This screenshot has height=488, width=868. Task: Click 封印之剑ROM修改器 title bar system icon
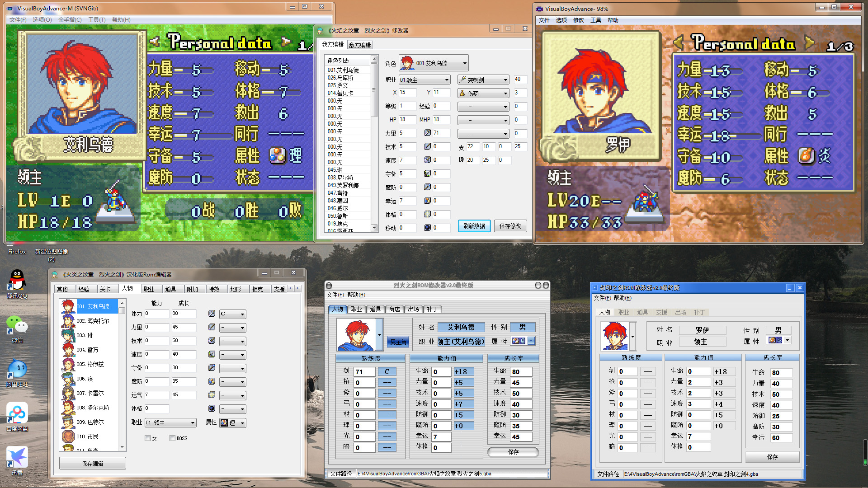pos(595,288)
